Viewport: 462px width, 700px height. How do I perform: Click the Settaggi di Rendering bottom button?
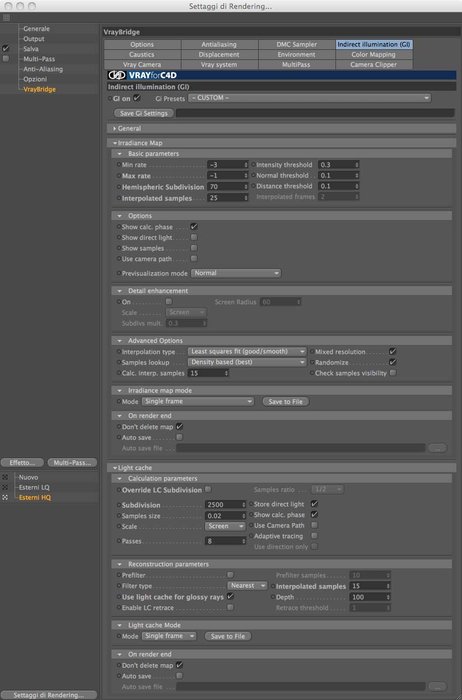pos(49,695)
